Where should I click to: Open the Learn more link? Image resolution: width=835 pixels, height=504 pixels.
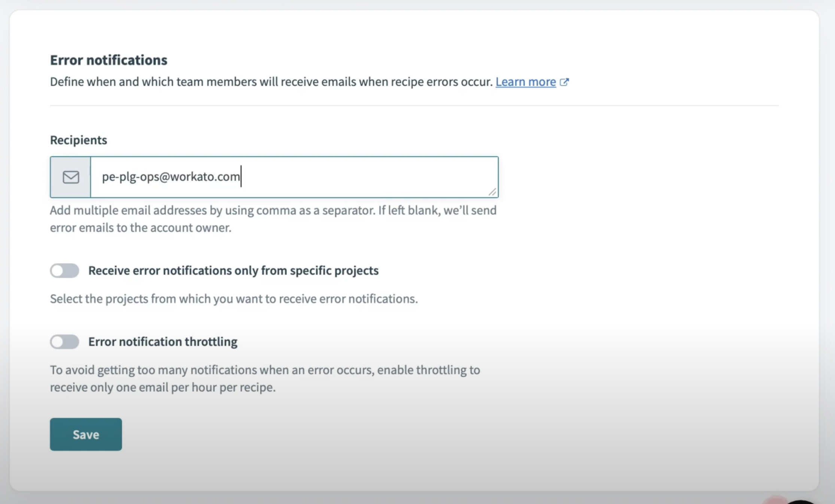[525, 82]
